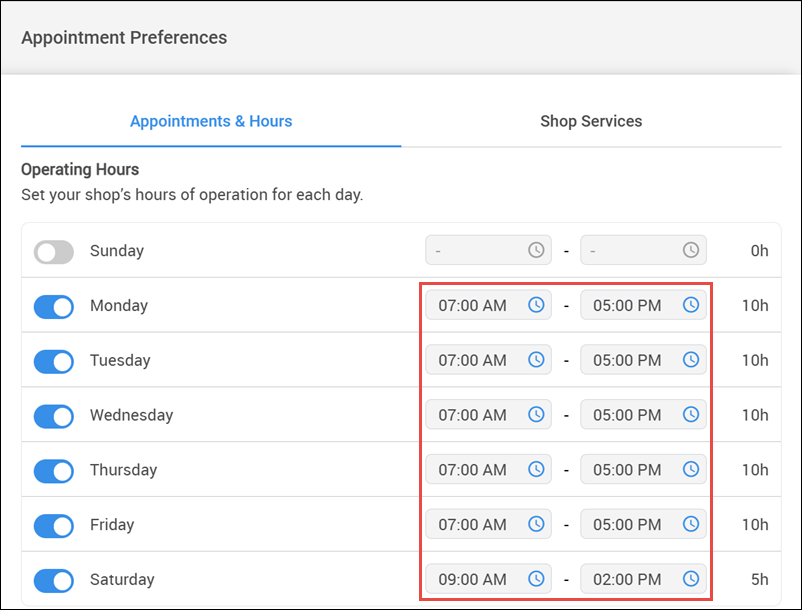Select the Appointments & Hours tab

pyautogui.click(x=211, y=121)
